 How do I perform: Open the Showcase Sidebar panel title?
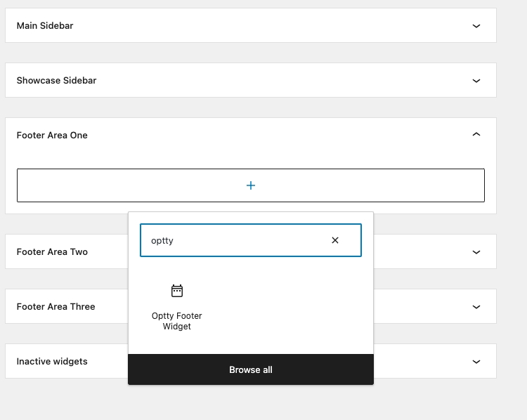tap(56, 80)
